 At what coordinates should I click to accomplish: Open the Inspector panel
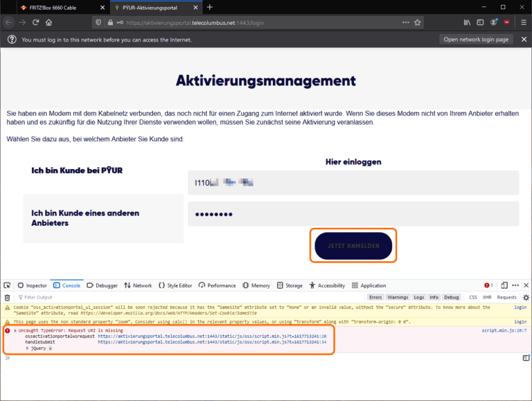(33, 285)
